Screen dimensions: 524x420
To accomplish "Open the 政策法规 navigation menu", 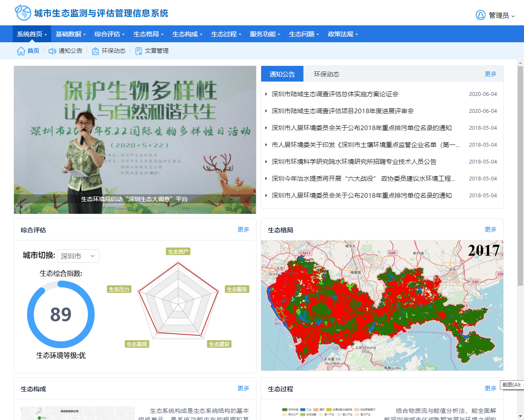I will (x=343, y=34).
